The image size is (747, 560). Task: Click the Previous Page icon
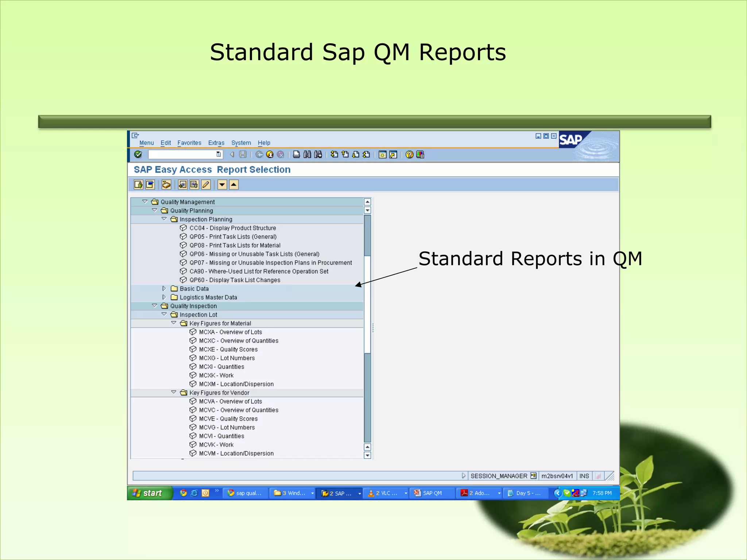[x=345, y=155]
